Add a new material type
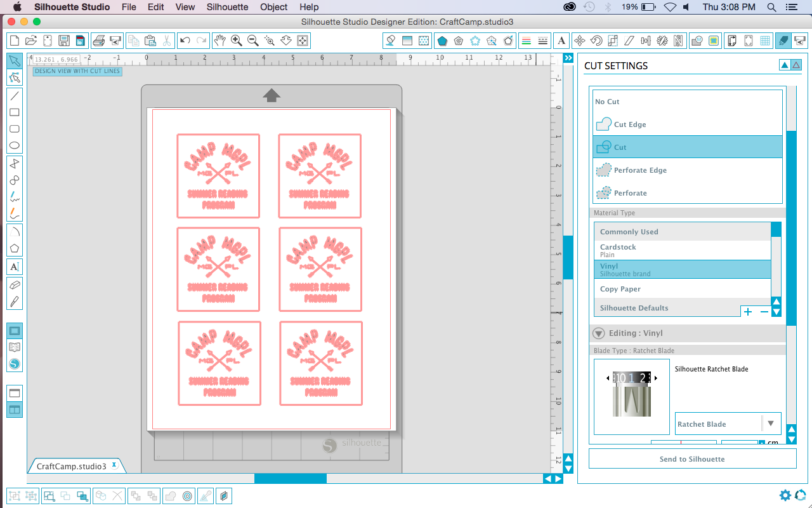812x508 pixels. point(748,312)
